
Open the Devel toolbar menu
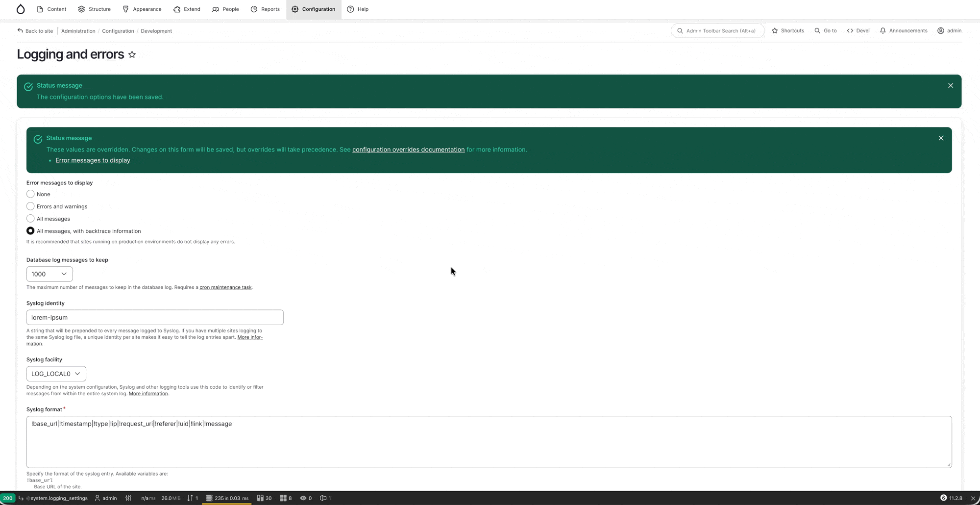(x=858, y=31)
